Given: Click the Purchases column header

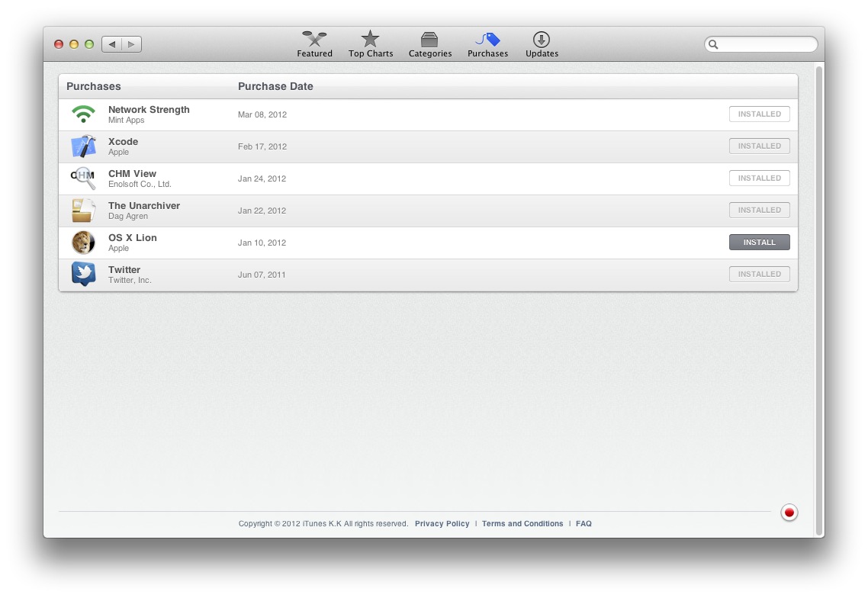Looking at the screenshot, I should [94, 86].
